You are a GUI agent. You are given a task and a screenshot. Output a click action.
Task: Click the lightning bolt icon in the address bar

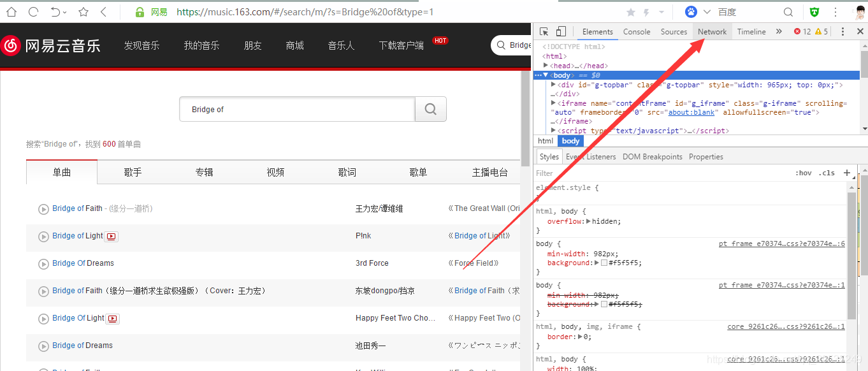[646, 12]
